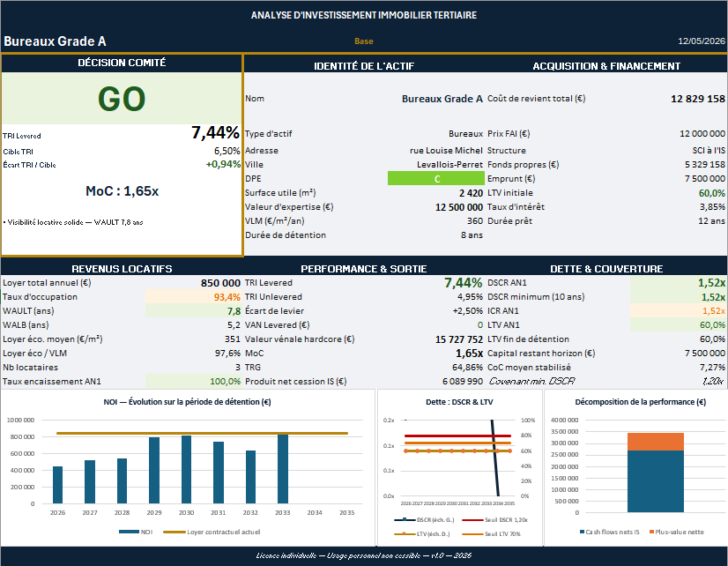The image size is (728, 566).
Task: Click the MoC : 1,65x cell
Action: click(123, 190)
